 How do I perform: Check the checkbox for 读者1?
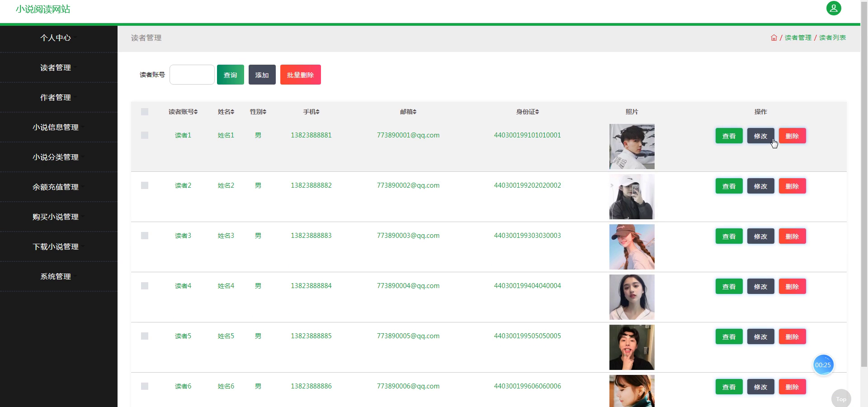pyautogui.click(x=145, y=135)
